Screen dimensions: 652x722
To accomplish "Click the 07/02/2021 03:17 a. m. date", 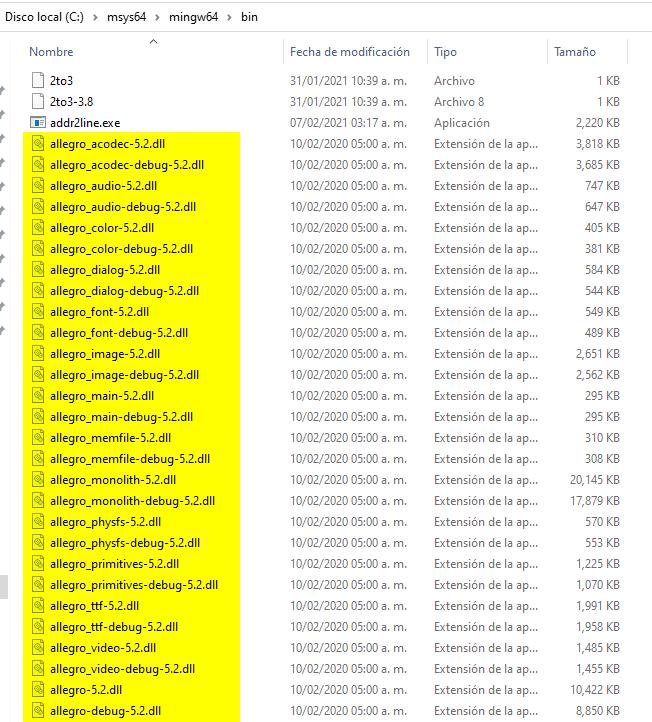I will tap(349, 123).
